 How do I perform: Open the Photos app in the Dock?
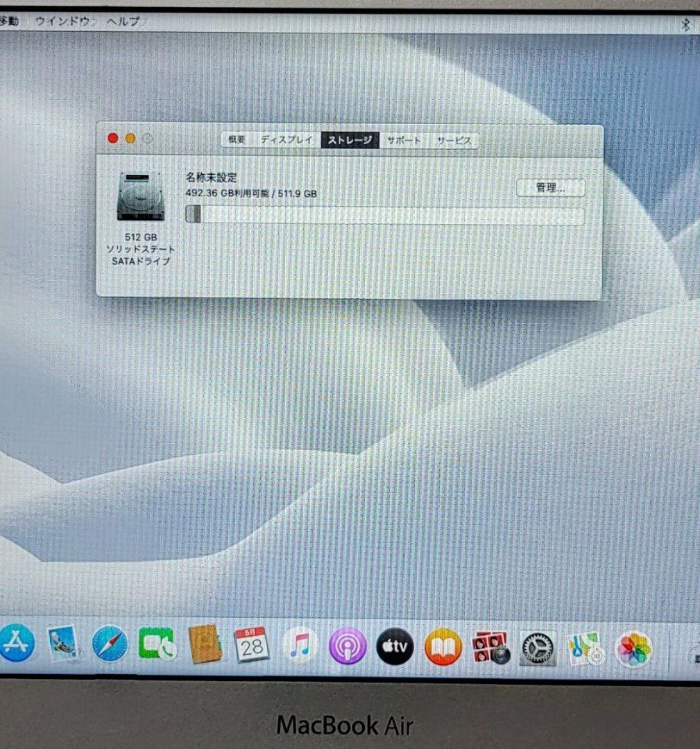633,648
